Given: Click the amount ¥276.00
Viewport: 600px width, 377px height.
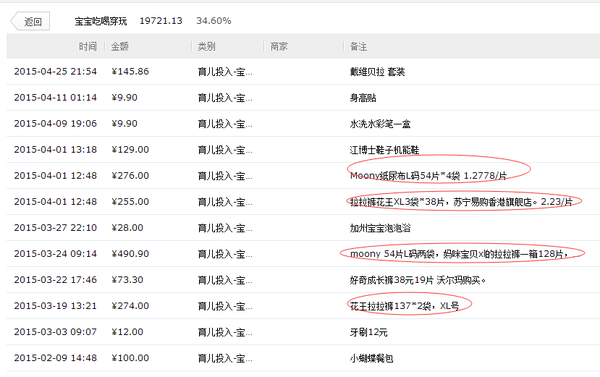Looking at the screenshot, I should 130,176.
